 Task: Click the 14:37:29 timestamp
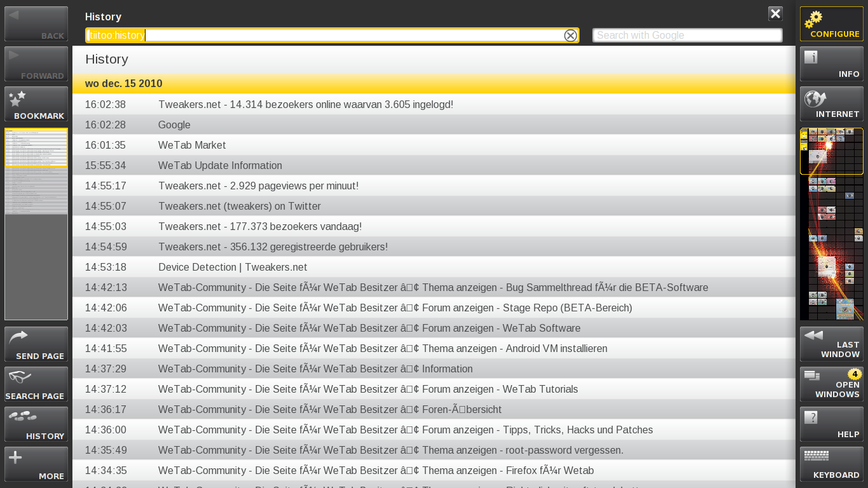click(105, 369)
